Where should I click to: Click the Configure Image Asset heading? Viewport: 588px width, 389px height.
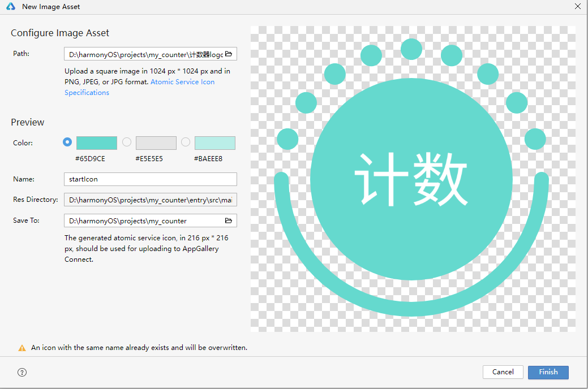coord(60,33)
